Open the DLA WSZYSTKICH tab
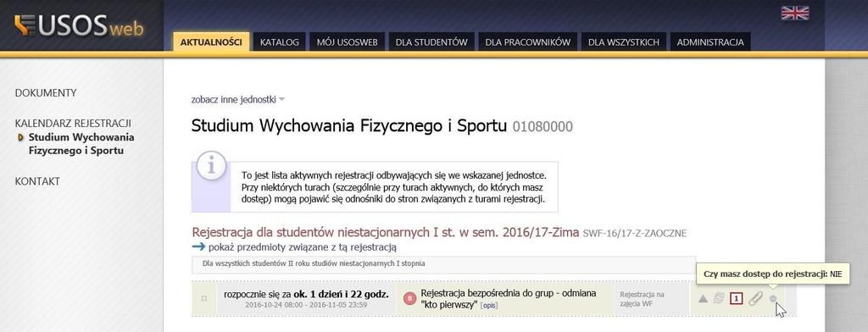This screenshot has height=332, width=868. (623, 42)
